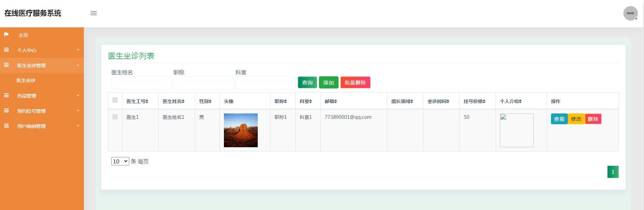The width and height of the screenshot is (644, 210).
Task: Focus the 科室 search input field
Action: [x=266, y=83]
